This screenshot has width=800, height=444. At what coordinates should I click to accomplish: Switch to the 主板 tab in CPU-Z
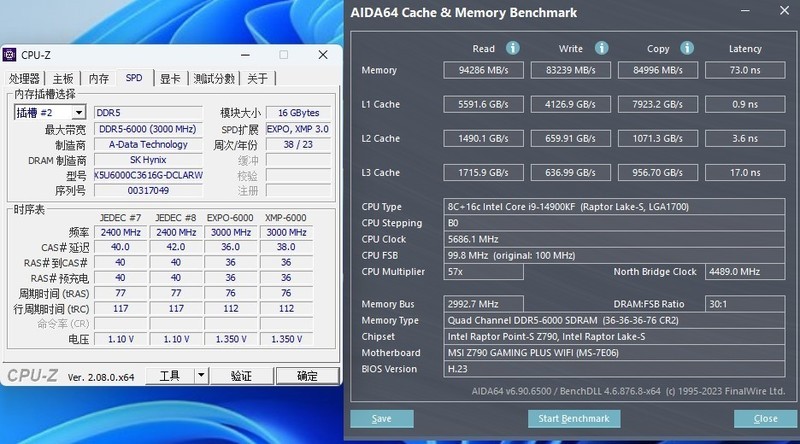[x=63, y=79]
